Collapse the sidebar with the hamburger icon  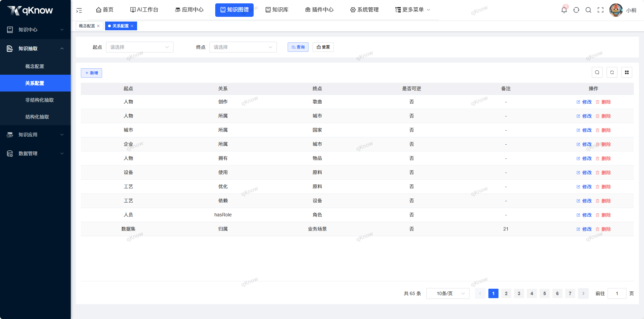point(79,10)
